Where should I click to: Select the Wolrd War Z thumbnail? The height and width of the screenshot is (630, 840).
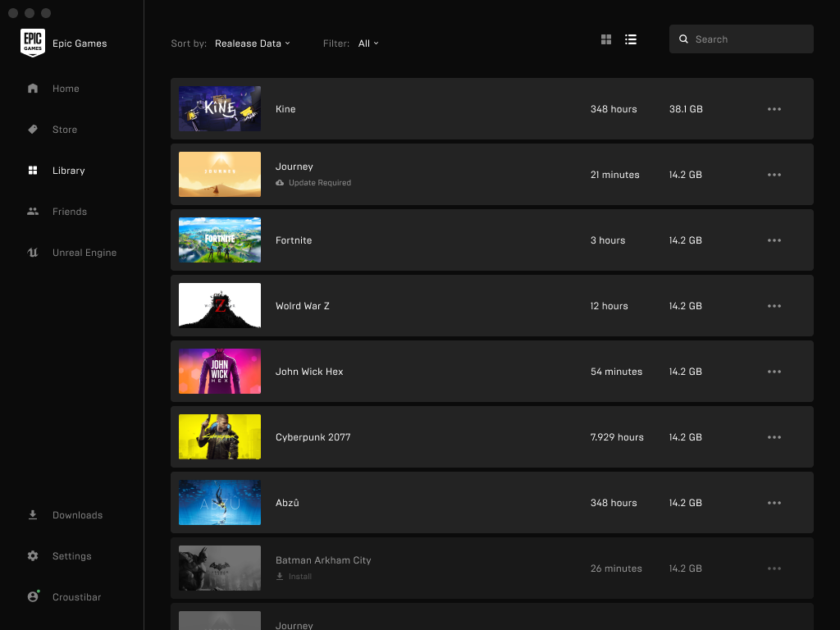point(220,305)
